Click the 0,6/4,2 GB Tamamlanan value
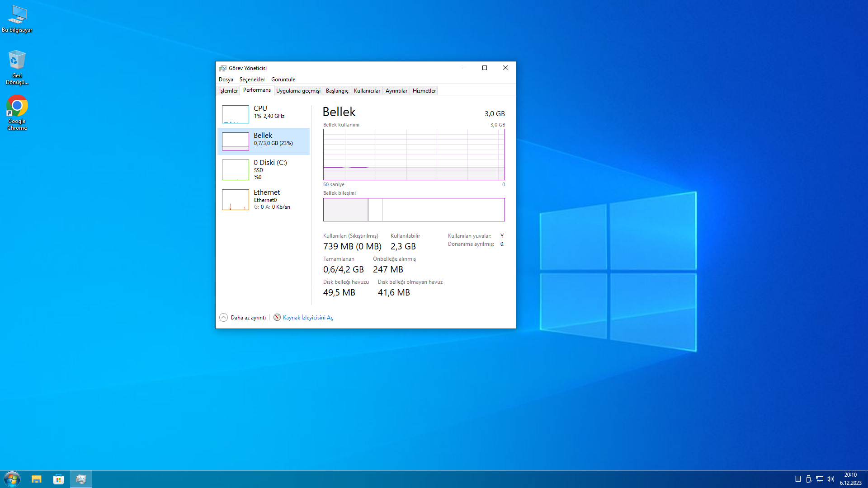868x488 pixels. [x=344, y=270]
